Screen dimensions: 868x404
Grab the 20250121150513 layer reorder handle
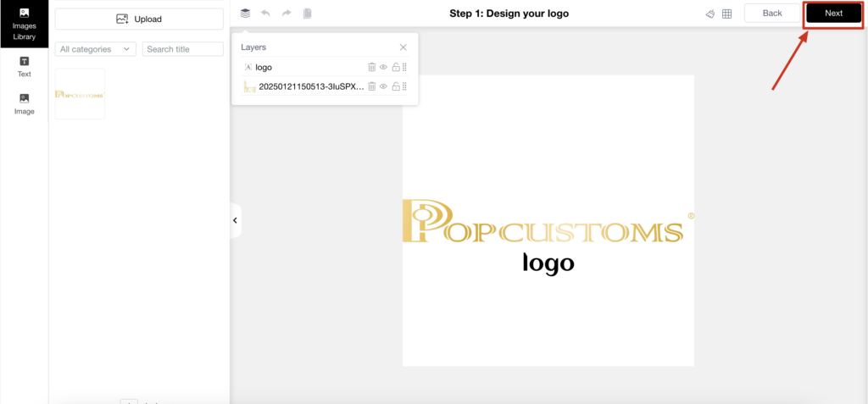click(x=404, y=86)
